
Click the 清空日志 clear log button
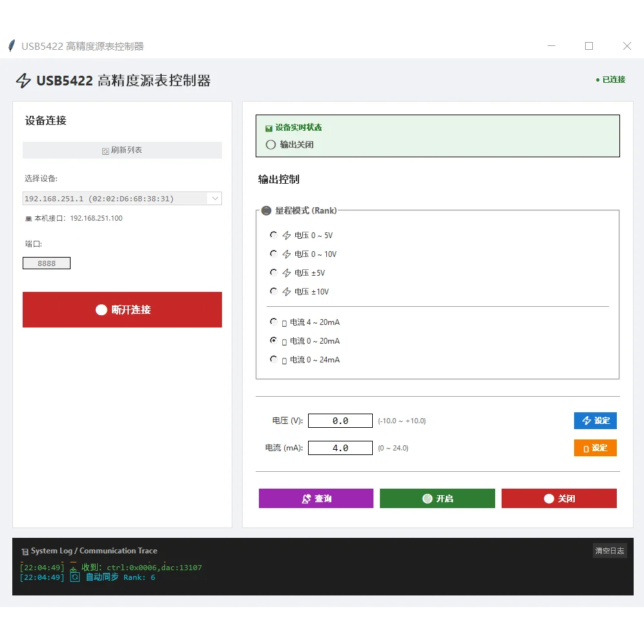610,551
